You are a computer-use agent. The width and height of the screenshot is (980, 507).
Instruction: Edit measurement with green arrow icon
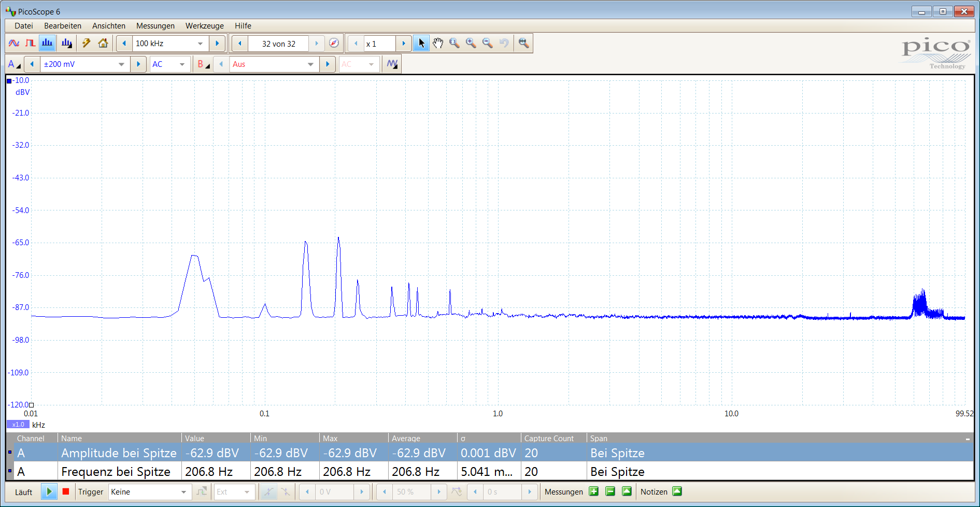tap(627, 491)
